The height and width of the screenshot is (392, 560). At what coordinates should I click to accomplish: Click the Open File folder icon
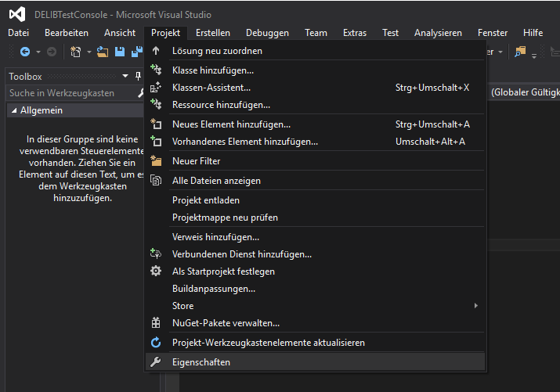103,52
